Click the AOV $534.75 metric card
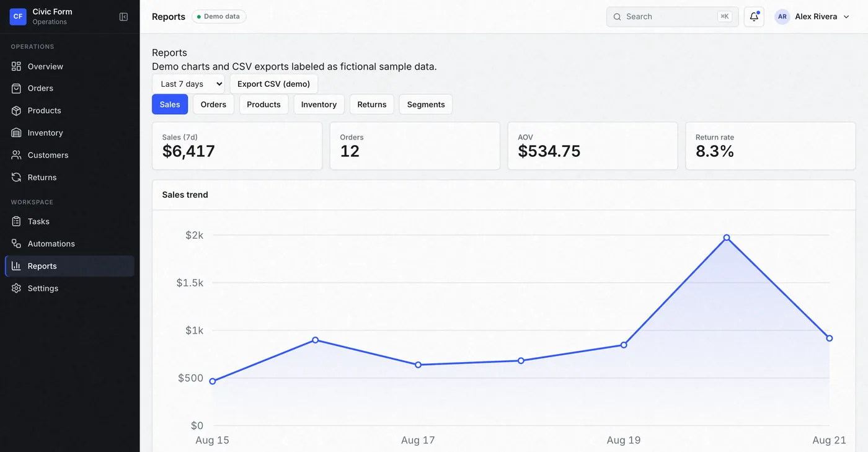868x452 pixels. (593, 146)
